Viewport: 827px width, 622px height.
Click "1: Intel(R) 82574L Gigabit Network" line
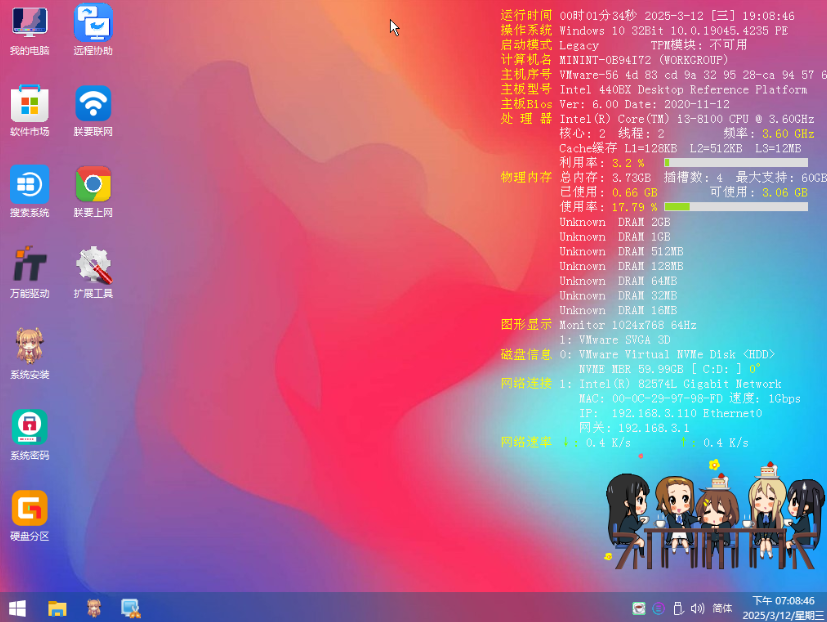tap(670, 384)
